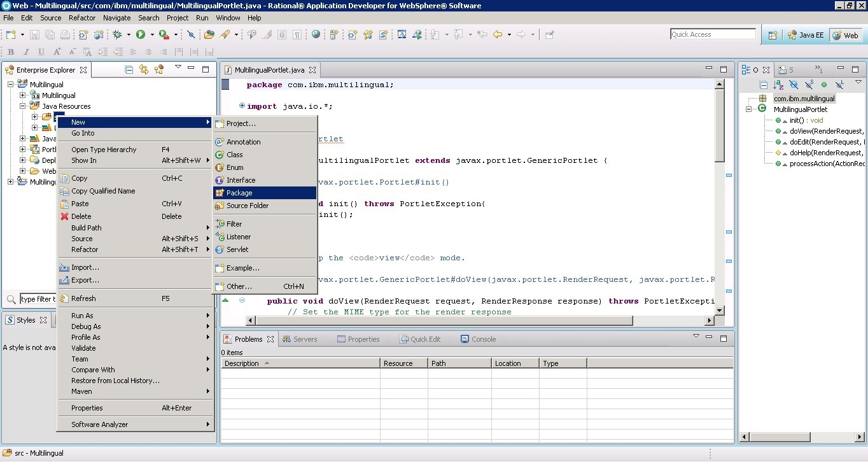Click the Bold formatting icon
The image size is (868, 462).
pyautogui.click(x=11, y=52)
